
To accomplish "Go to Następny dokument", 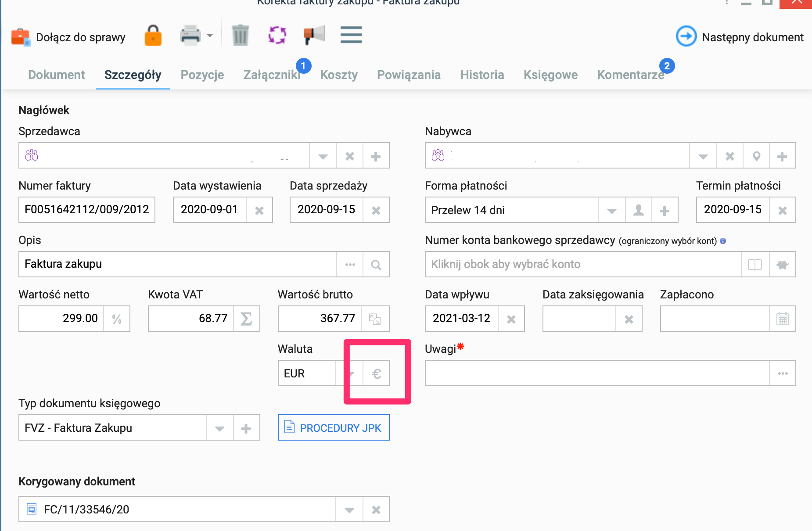I will 740,37.
